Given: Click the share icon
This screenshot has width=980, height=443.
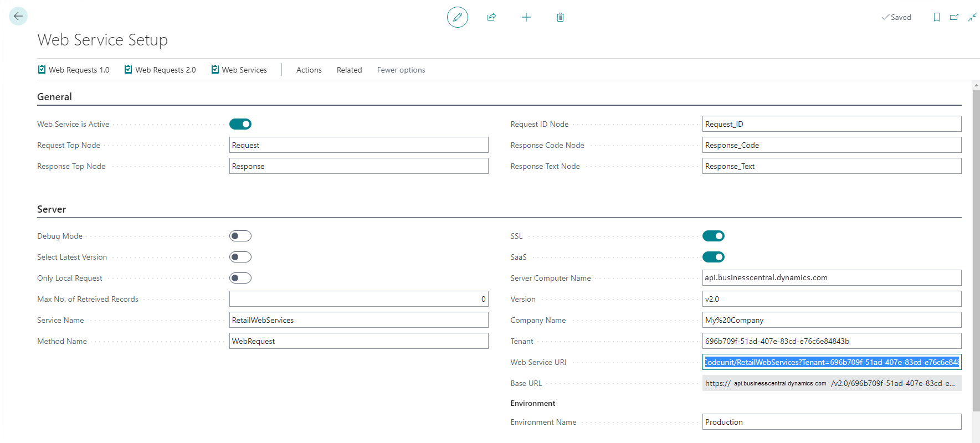Looking at the screenshot, I should 491,17.
